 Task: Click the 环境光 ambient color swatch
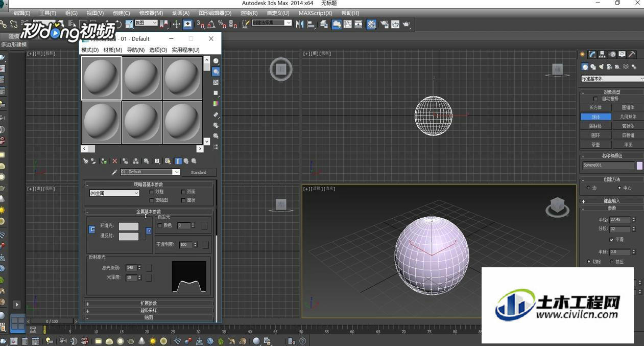(129, 226)
